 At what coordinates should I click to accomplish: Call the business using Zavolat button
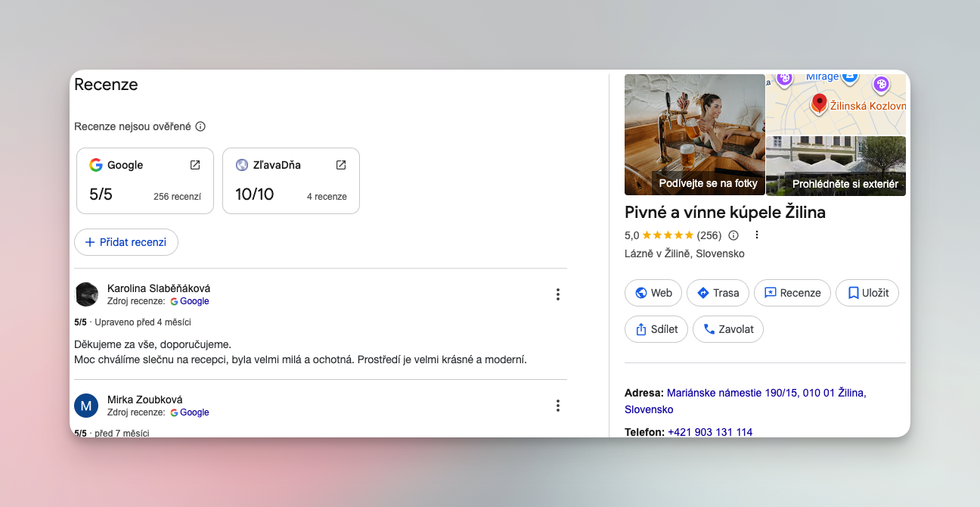[728, 329]
